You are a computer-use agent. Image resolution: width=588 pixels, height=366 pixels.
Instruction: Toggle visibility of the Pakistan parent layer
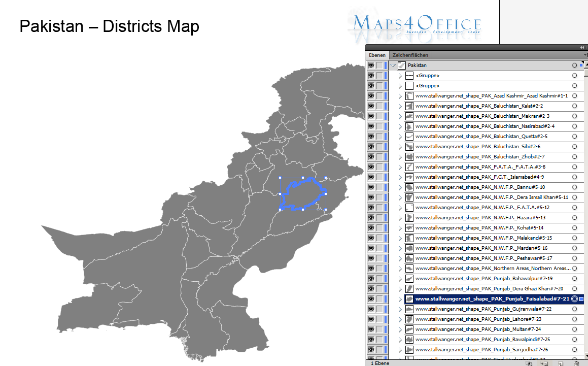point(371,65)
